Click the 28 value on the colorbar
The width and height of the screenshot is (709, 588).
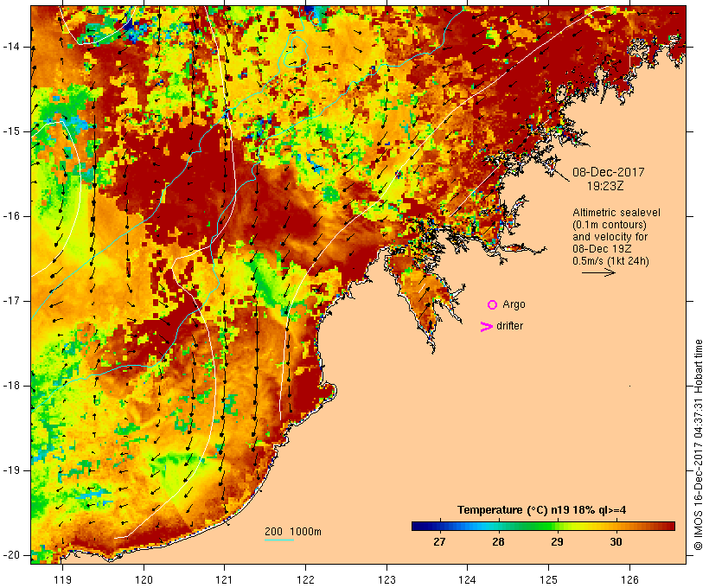point(498,541)
